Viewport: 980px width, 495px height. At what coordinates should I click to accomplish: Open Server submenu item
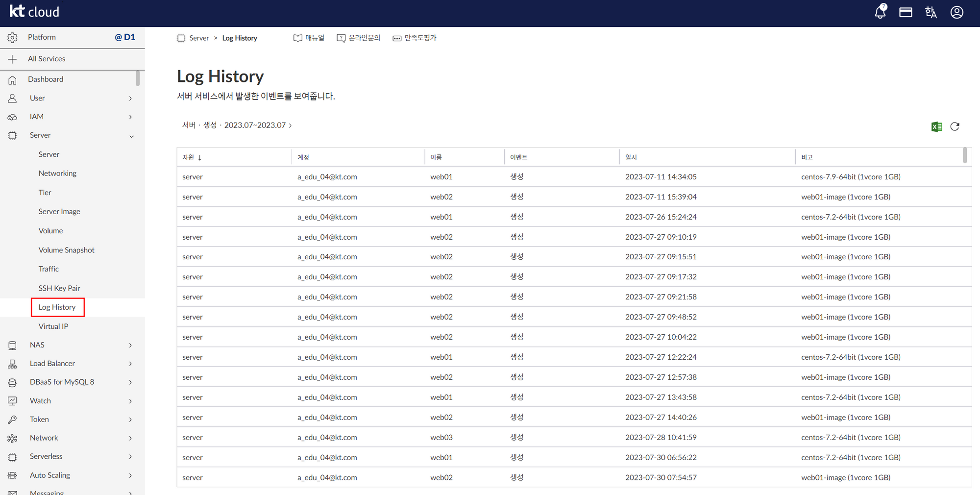[x=49, y=154]
